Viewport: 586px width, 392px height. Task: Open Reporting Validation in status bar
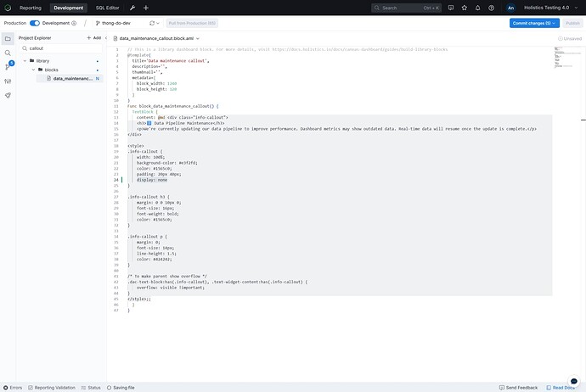point(52,388)
